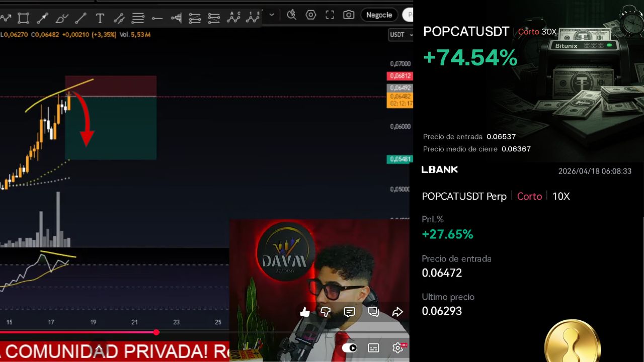
Task: Like the video with thumbs up
Action: (305, 312)
